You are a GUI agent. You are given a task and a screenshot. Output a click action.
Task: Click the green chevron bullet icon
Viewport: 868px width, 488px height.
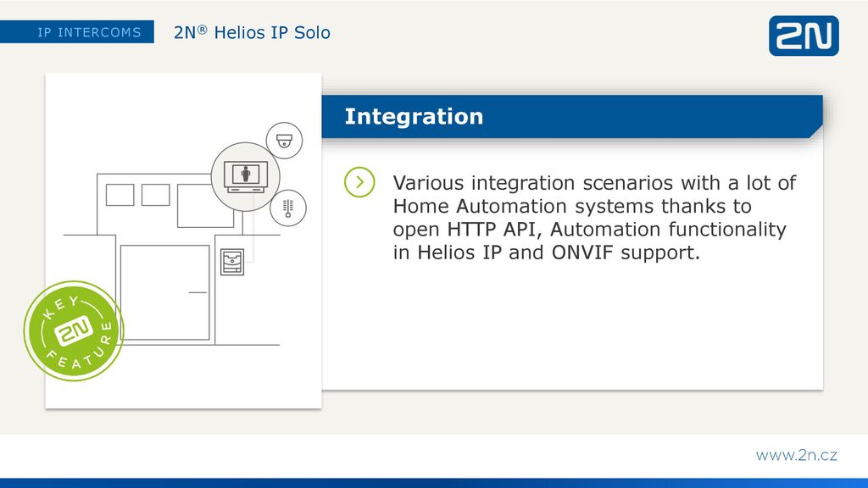pyautogui.click(x=359, y=182)
